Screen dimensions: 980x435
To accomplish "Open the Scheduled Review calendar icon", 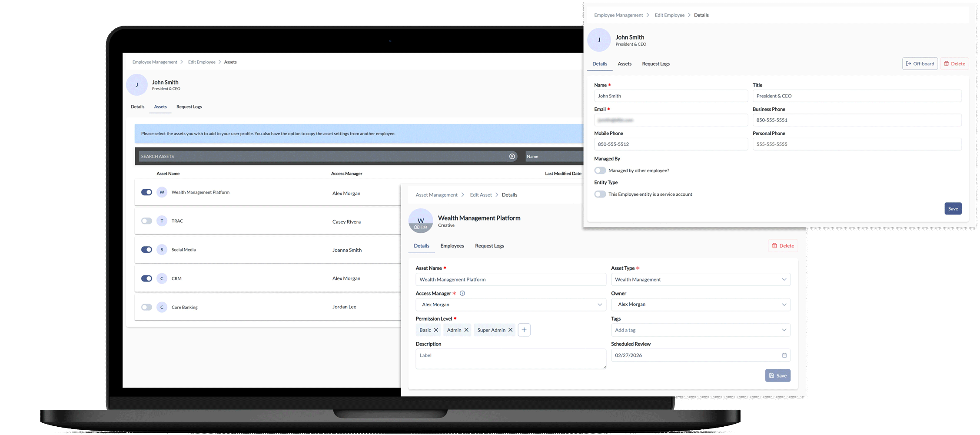I will [784, 355].
